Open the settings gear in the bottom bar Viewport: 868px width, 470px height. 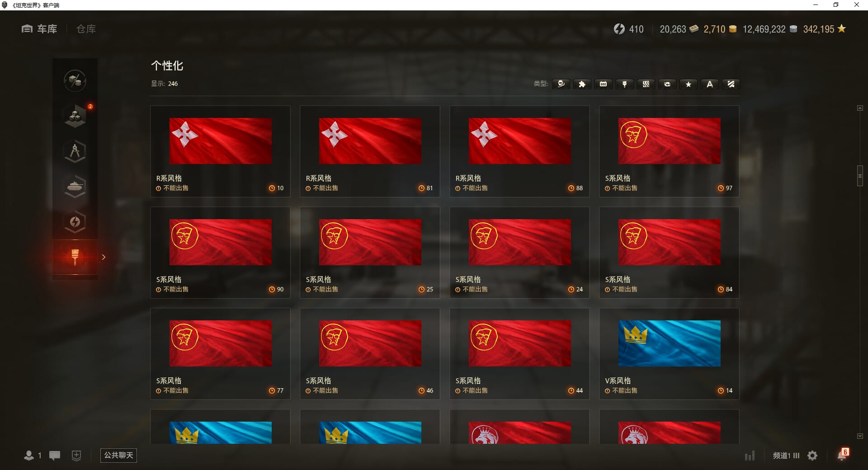812,456
